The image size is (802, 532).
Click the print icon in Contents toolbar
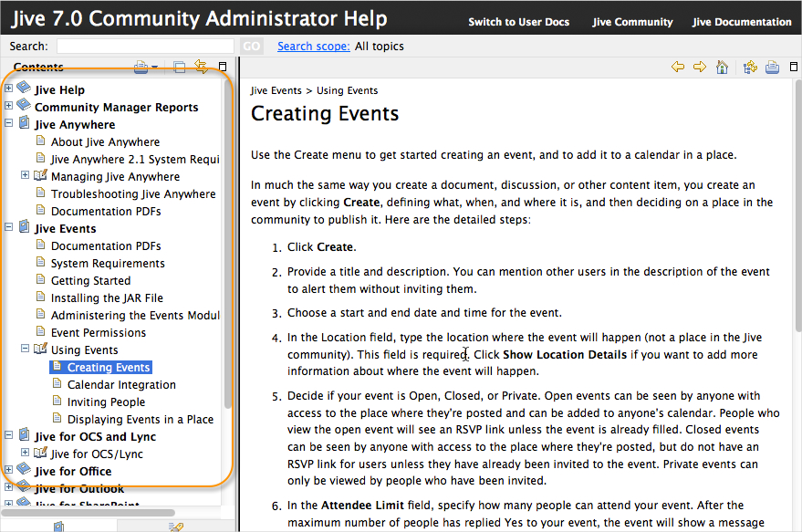point(141,67)
